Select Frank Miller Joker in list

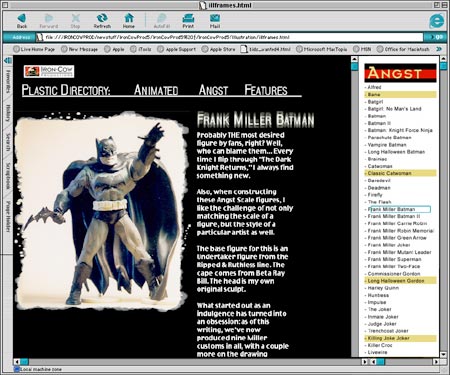389,245
